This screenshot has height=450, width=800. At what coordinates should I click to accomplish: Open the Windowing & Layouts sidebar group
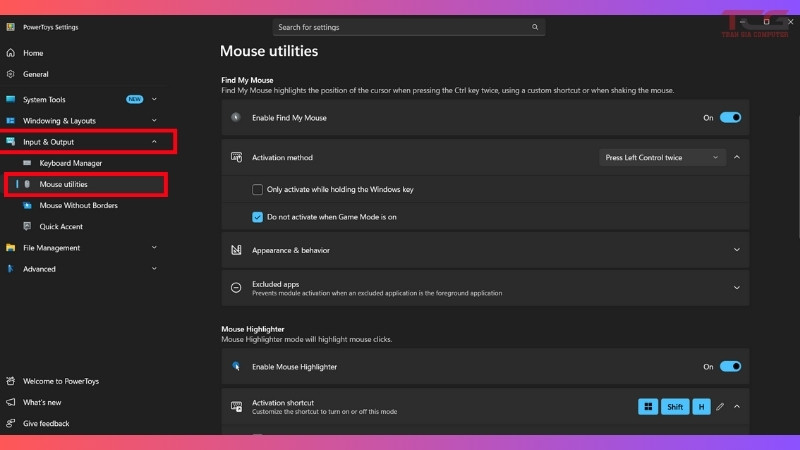60,121
